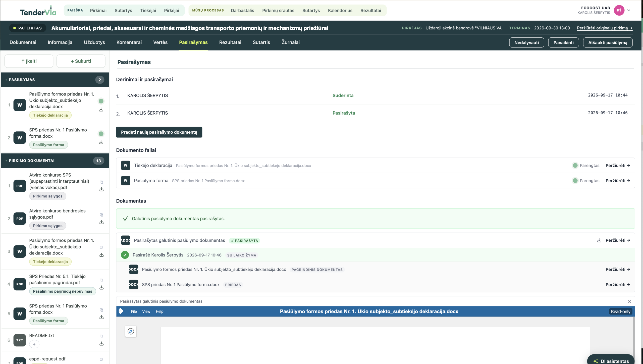
Task: Download Atviro konkurso bendrosios sąlygos pdf
Action: coord(101,222)
